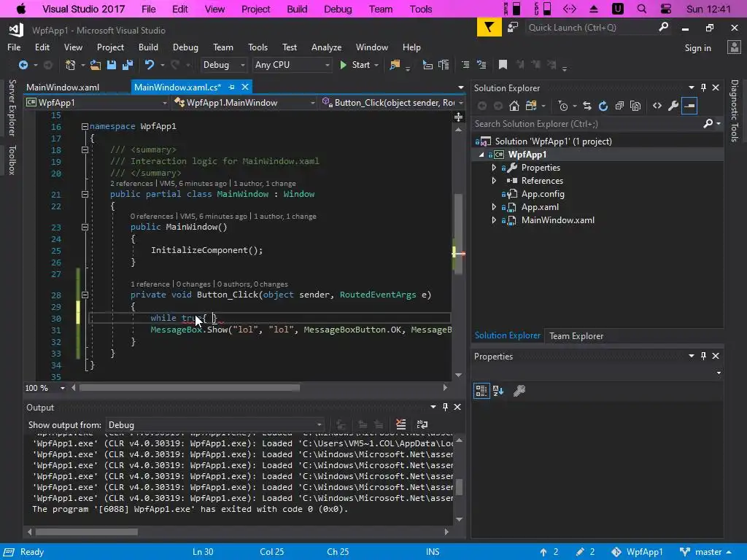
Task: Collapse all nodes in Solution Explorer
Action: pos(619,106)
